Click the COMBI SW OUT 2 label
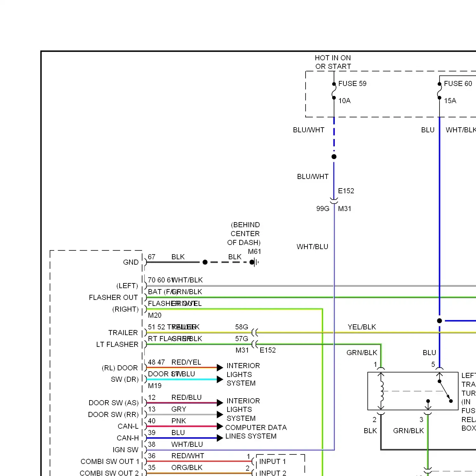Viewport: 476px width, 476px height. [x=109, y=473]
